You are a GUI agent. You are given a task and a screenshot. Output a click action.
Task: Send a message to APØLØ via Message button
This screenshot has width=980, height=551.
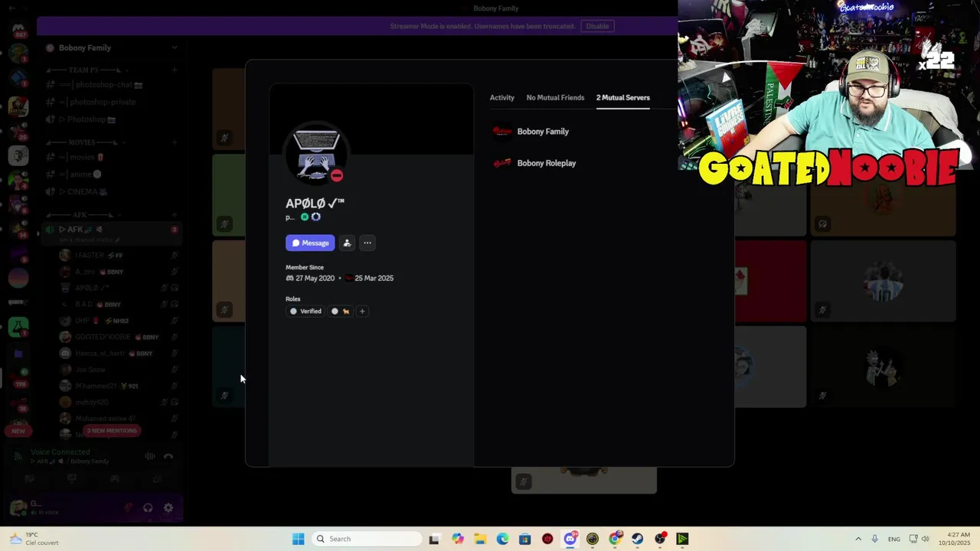310,243
